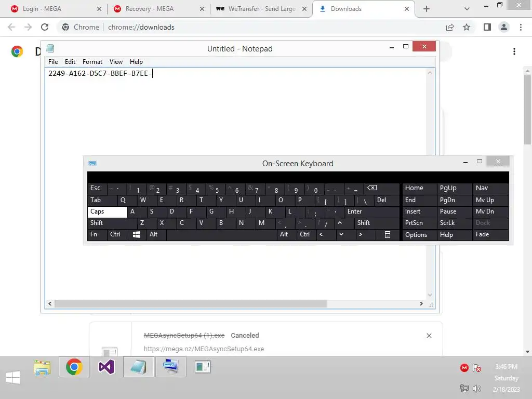
Task: Click the Enter key on On-Screen Keyboard
Action: tap(372, 212)
